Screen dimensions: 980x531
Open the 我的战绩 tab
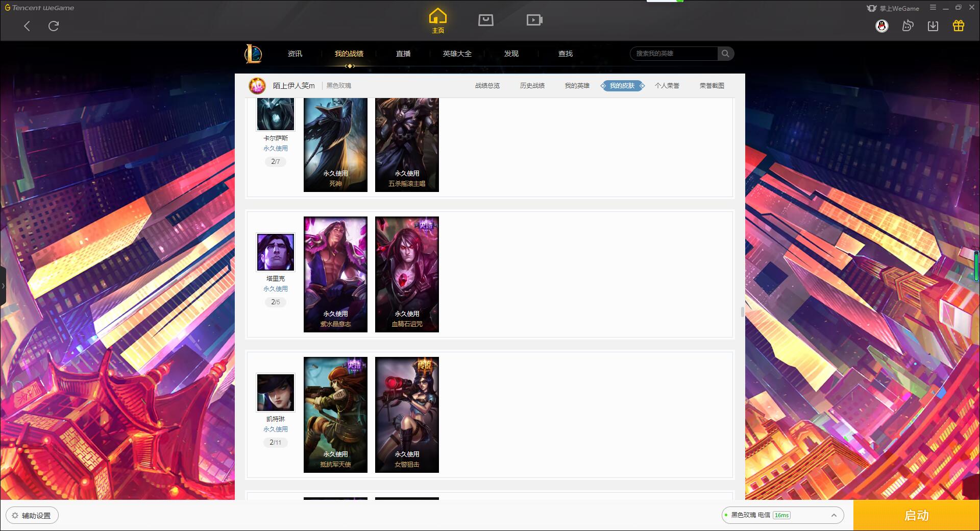[x=349, y=54]
